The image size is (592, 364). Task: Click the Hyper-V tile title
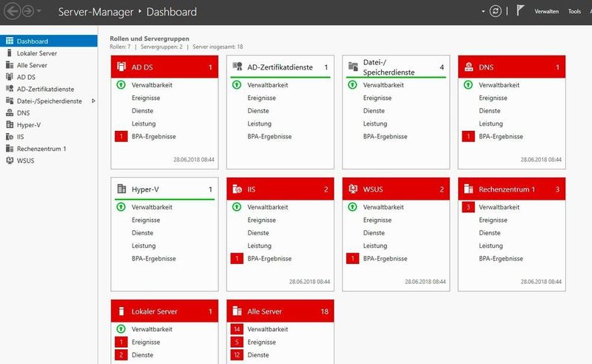pyautogui.click(x=145, y=189)
